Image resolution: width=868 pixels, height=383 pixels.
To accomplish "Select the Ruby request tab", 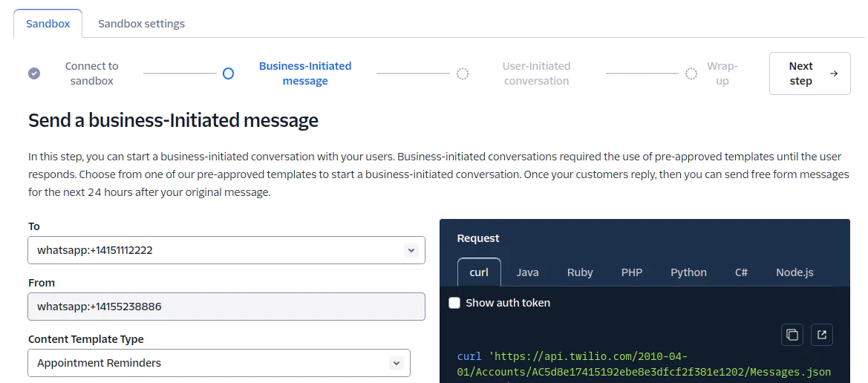I will [x=580, y=272].
